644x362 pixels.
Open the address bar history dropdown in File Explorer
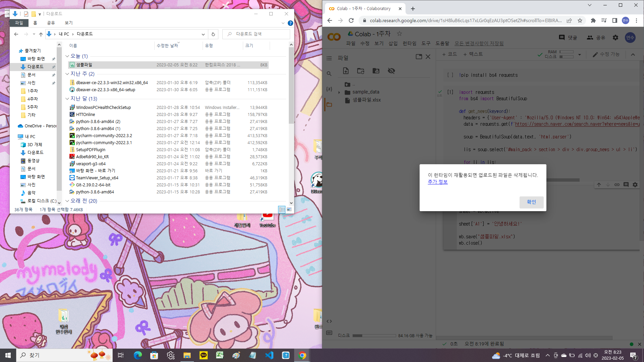[203, 34]
